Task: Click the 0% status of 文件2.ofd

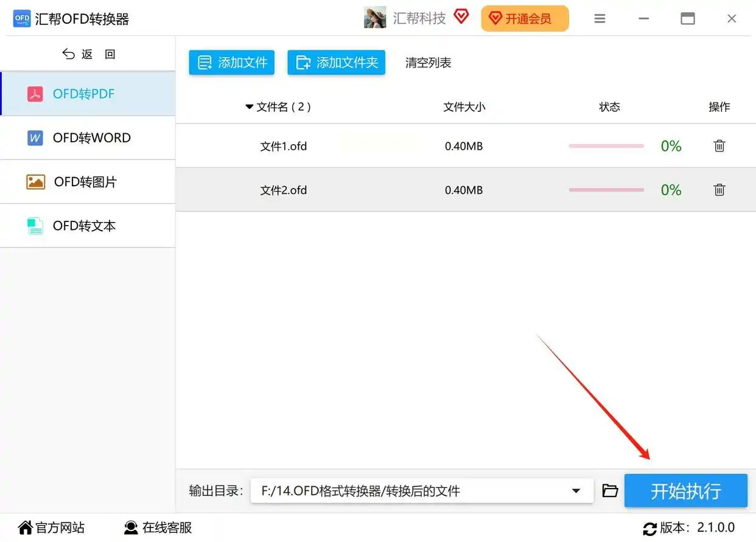Action: click(x=671, y=190)
